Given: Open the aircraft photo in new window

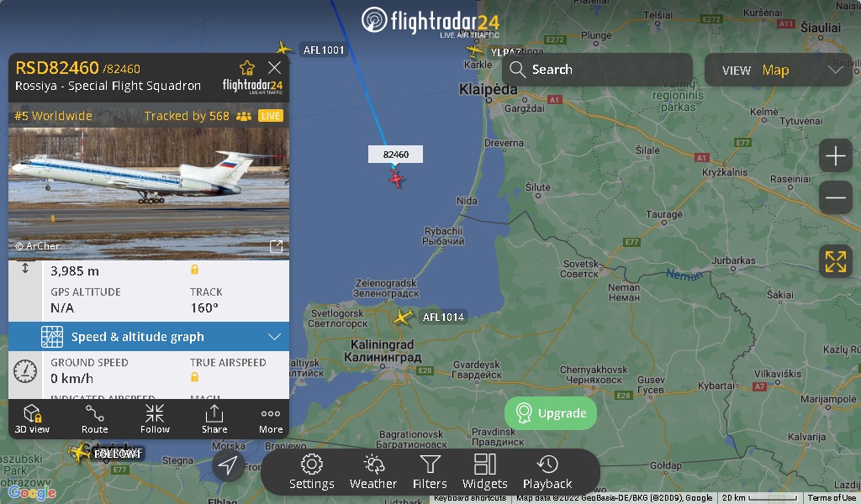Looking at the screenshot, I should point(276,247).
